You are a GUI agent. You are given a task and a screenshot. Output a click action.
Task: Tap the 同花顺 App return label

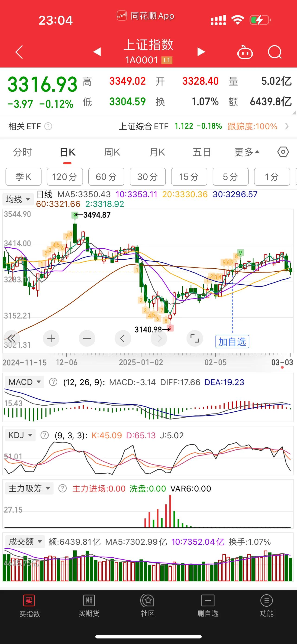(146, 16)
